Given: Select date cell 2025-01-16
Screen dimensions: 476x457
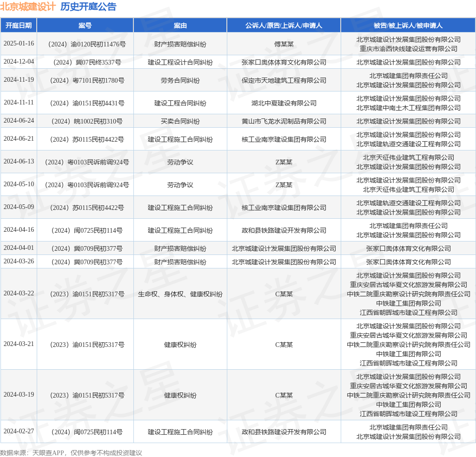Looking at the screenshot, I should 19,44.
